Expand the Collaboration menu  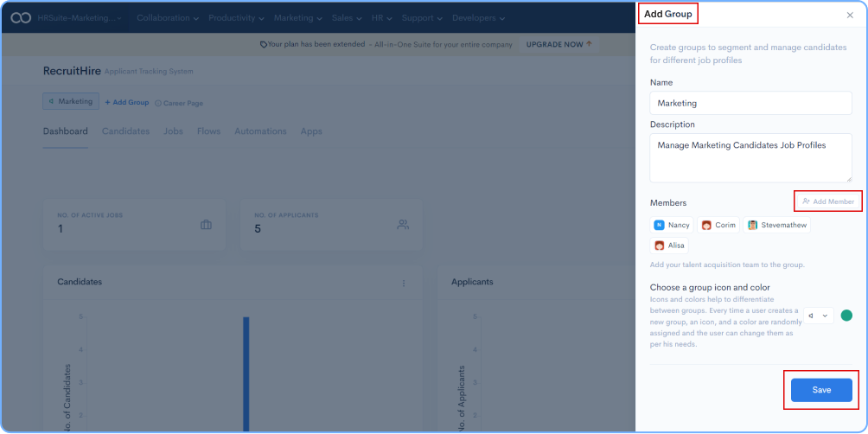pyautogui.click(x=168, y=17)
